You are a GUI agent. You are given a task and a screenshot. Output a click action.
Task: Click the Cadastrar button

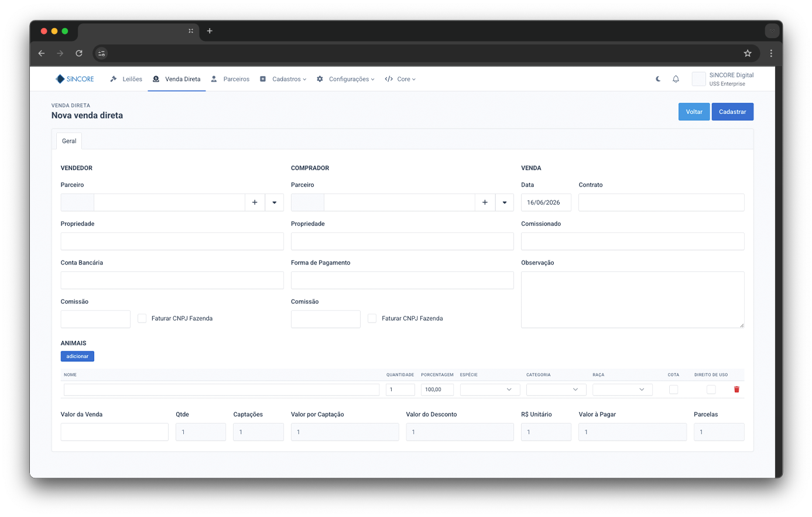(x=732, y=112)
